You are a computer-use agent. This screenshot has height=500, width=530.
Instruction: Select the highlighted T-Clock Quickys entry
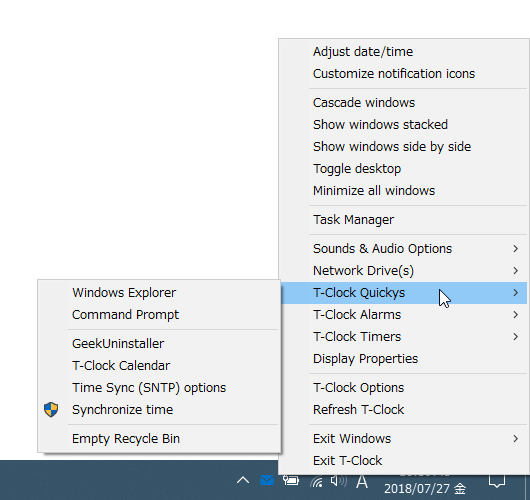click(x=404, y=293)
